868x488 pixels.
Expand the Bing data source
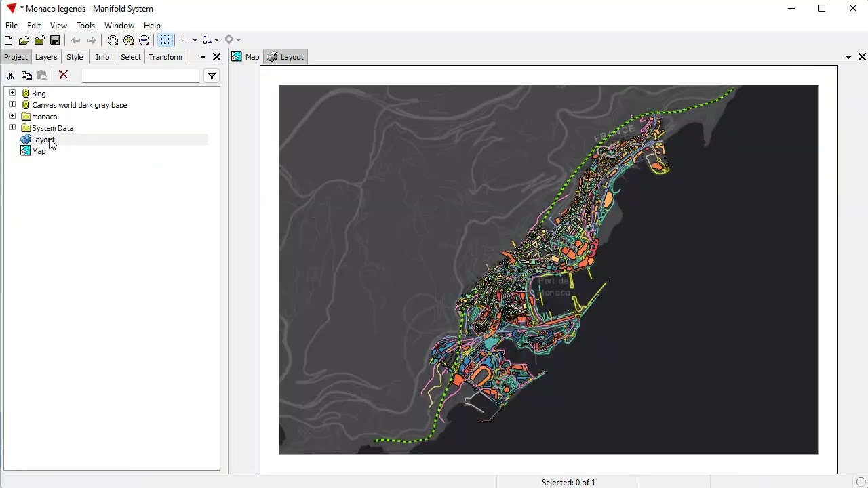12,93
